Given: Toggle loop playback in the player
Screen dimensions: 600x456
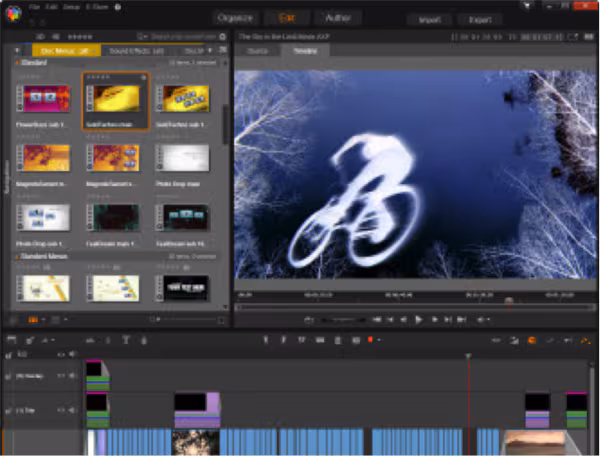Looking at the screenshot, I should click(x=309, y=320).
